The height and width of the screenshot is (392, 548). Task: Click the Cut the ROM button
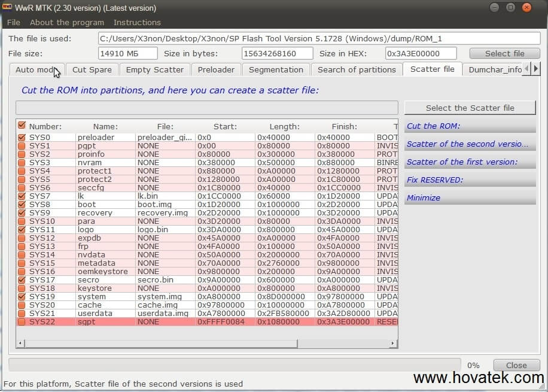coord(470,126)
